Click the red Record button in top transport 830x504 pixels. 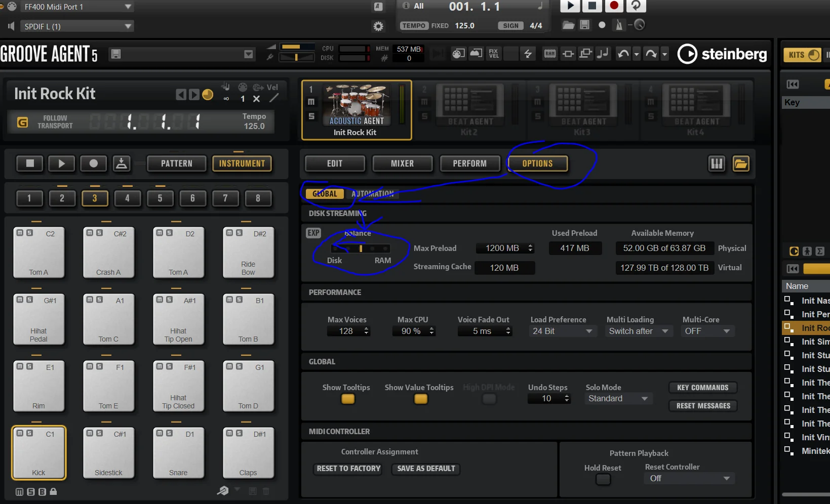coord(614,6)
